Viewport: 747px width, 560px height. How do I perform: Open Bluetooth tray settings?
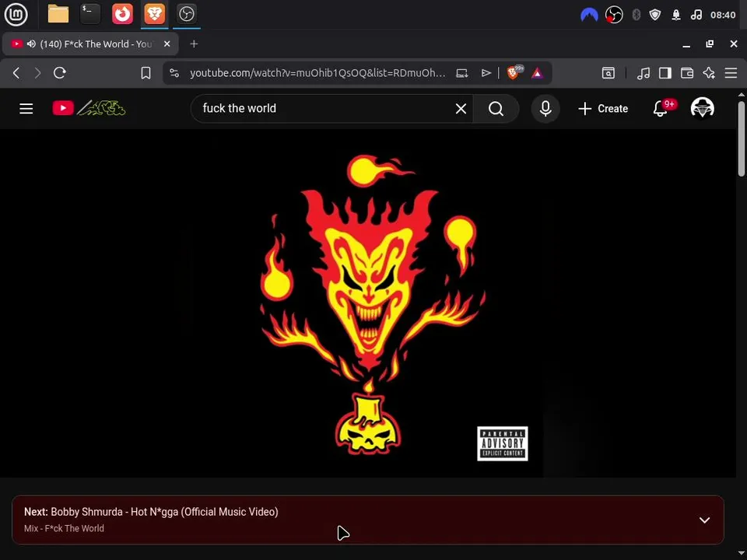tap(636, 15)
